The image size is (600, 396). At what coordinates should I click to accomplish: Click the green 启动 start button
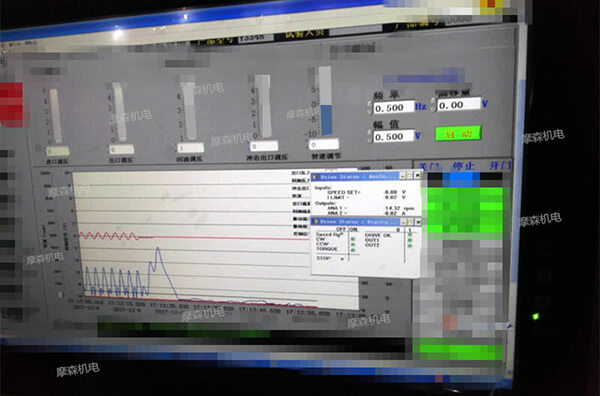click(x=458, y=134)
